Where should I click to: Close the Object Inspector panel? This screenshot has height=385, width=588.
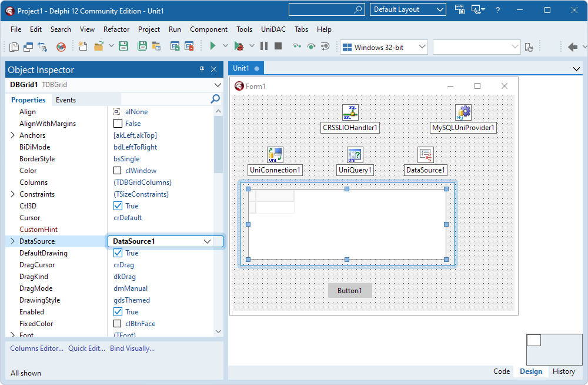click(214, 69)
